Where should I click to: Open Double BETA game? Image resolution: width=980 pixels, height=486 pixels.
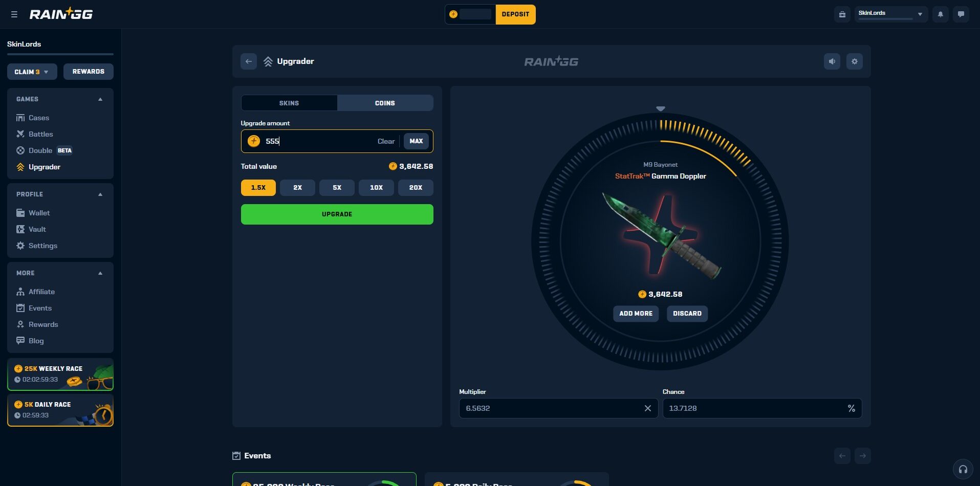pos(44,150)
